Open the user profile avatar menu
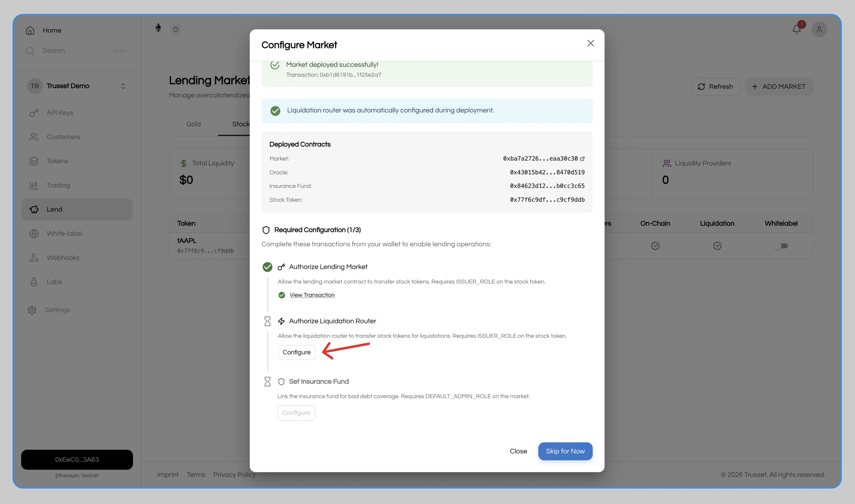Image resolution: width=855 pixels, height=504 pixels. tap(820, 29)
